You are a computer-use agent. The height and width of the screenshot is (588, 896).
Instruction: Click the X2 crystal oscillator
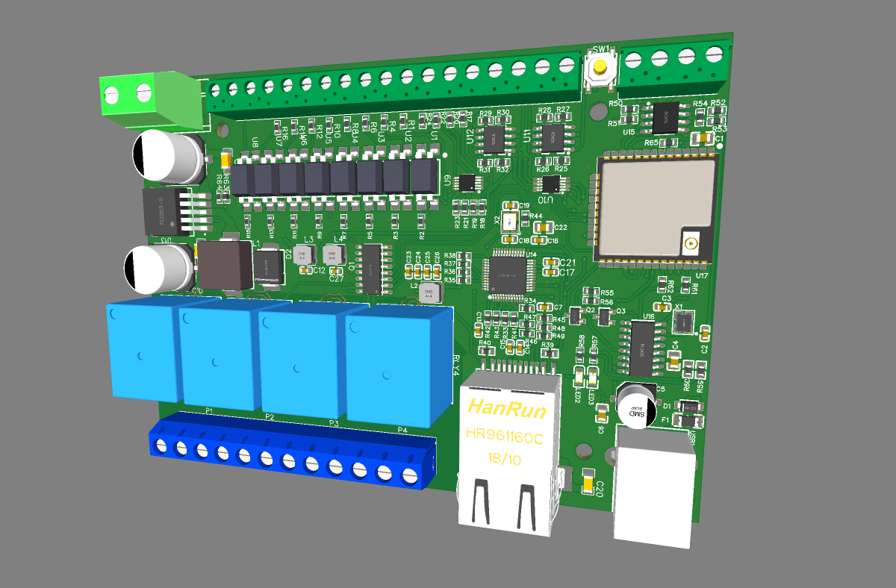point(509,221)
